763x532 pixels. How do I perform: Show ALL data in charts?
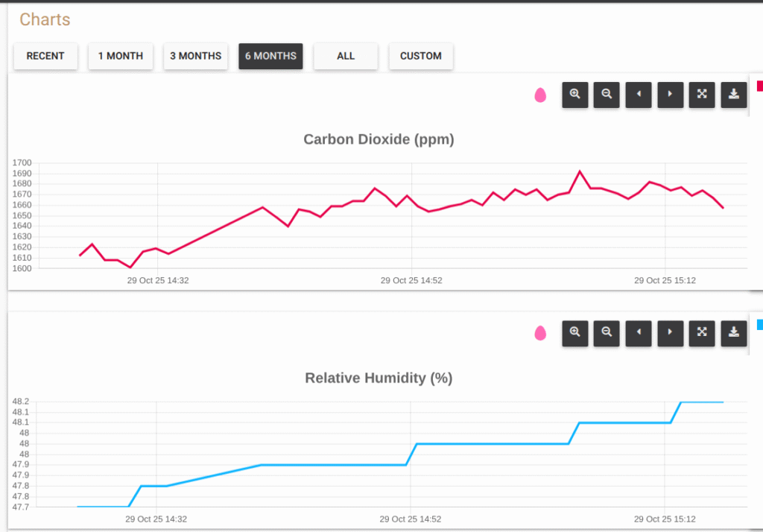click(x=346, y=56)
